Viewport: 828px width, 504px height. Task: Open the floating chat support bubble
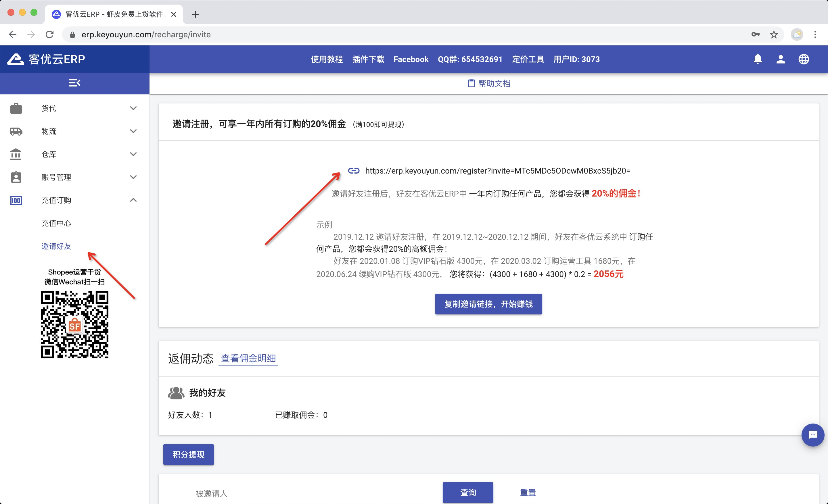point(812,435)
